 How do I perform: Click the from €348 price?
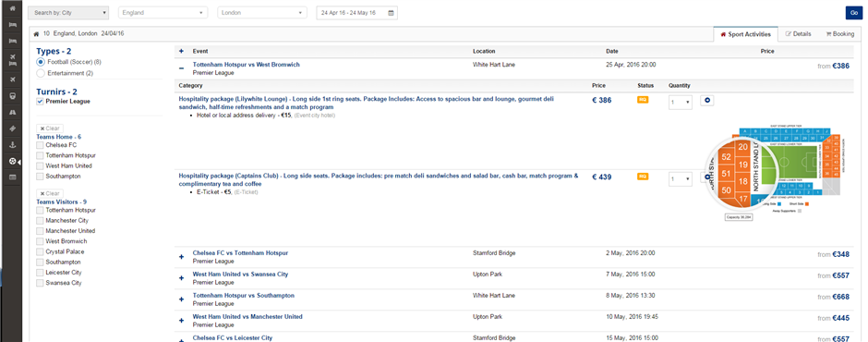click(x=833, y=254)
